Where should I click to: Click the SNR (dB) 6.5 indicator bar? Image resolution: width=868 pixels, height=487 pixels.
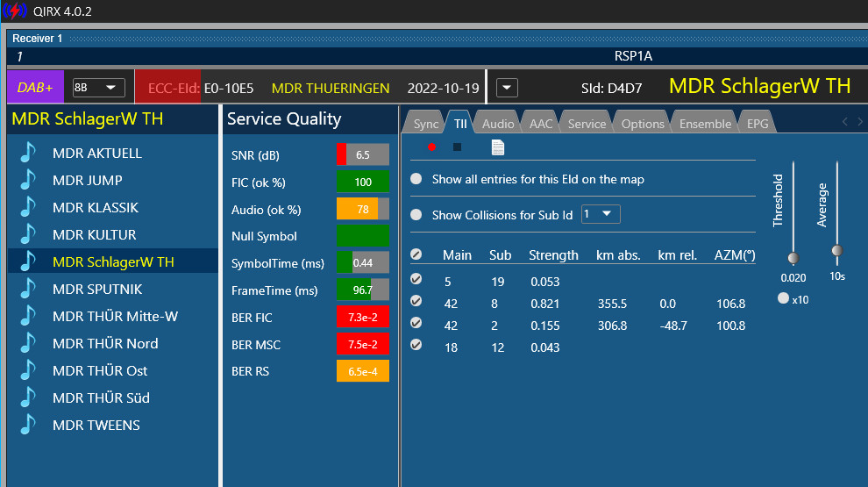coord(363,154)
